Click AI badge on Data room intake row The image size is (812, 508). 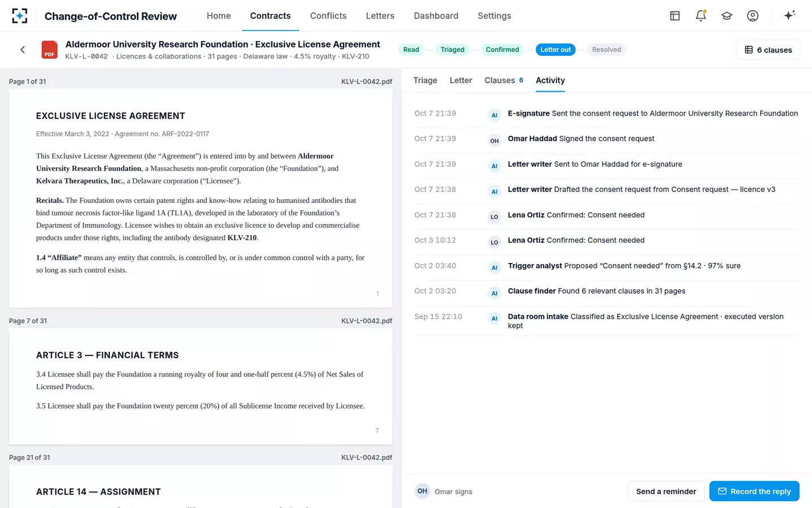click(x=495, y=319)
